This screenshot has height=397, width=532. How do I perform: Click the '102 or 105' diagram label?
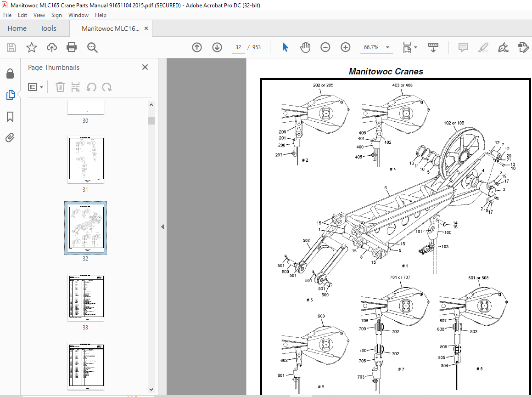pyautogui.click(x=454, y=123)
